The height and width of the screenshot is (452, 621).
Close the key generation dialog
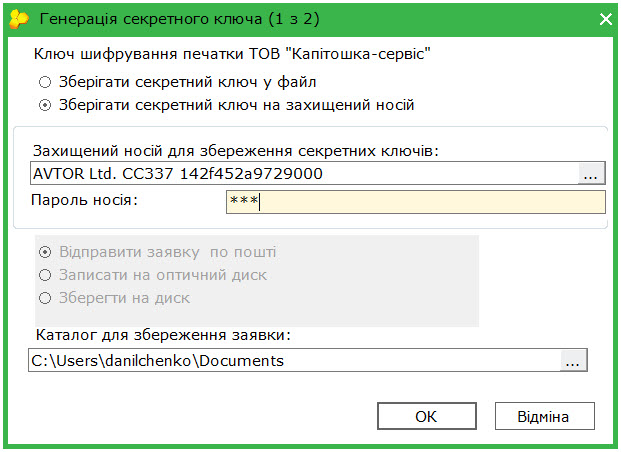coord(606,19)
